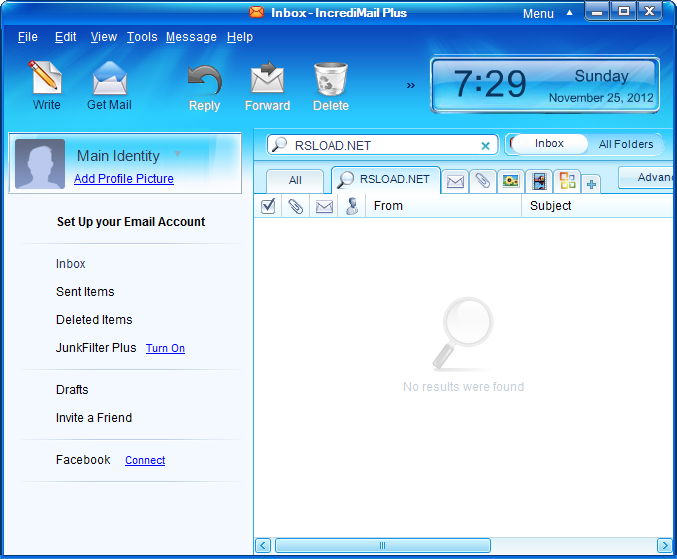This screenshot has height=559, width=677.
Task: Click the Advanced search button
Action: (x=647, y=177)
